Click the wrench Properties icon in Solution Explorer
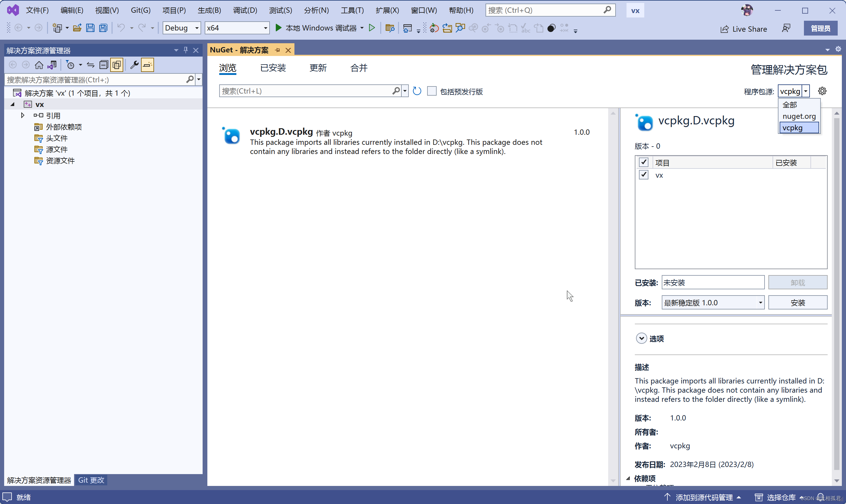The height and width of the screenshot is (504, 846). click(x=134, y=65)
